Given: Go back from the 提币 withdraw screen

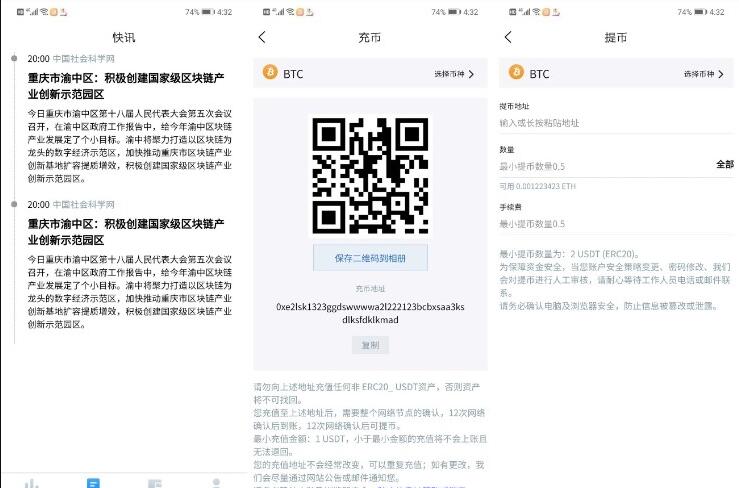Looking at the screenshot, I should (x=508, y=37).
